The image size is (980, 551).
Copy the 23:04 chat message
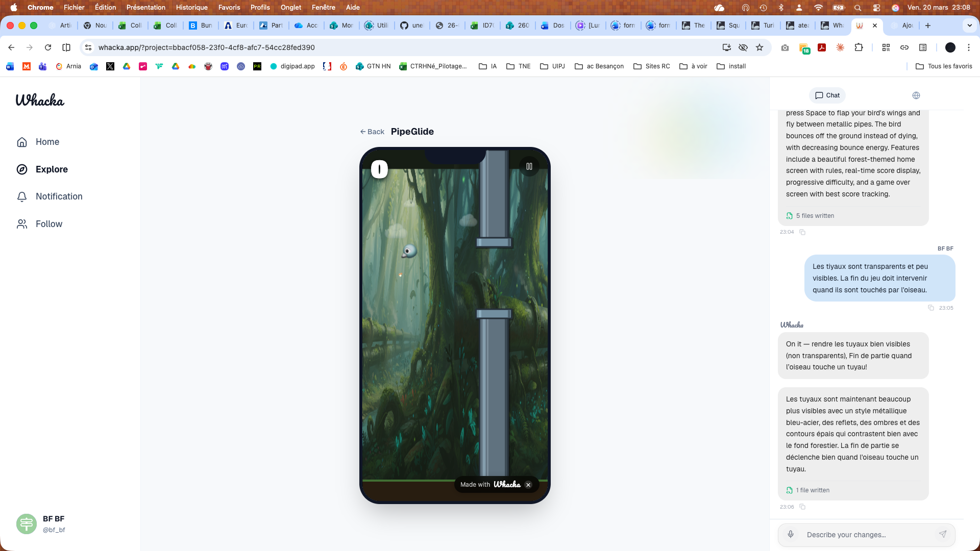[x=802, y=232]
